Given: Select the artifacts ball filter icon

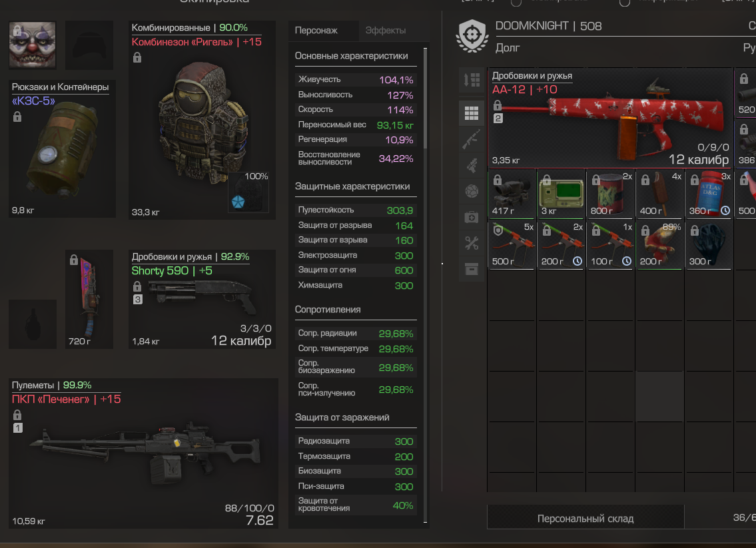Looking at the screenshot, I should click(x=472, y=191).
